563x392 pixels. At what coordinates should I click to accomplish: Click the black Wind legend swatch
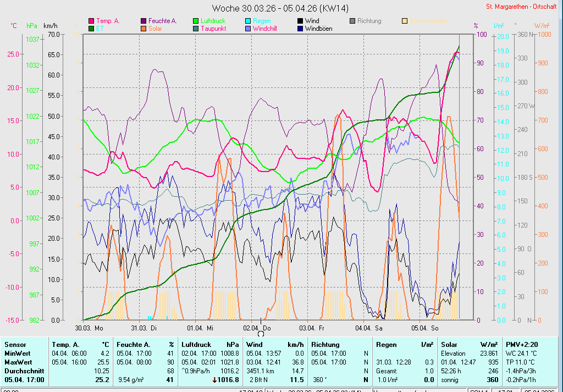300,21
